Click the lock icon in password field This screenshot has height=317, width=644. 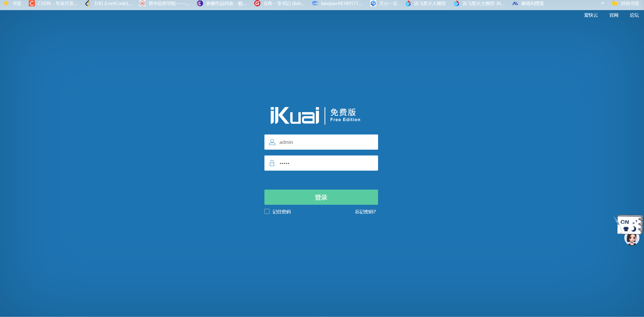tap(272, 163)
